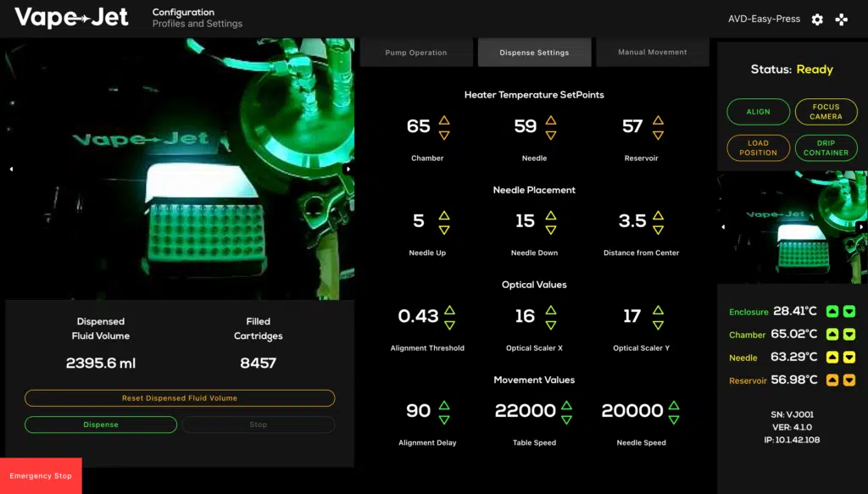Open settings gear icon in header
Viewport: 868px width, 494px height.
point(817,19)
